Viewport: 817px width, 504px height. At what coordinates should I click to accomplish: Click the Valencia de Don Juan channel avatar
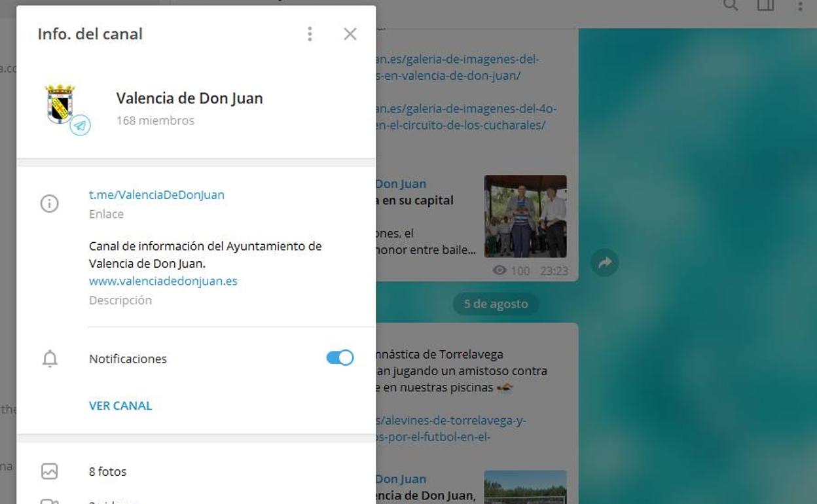[x=61, y=105]
